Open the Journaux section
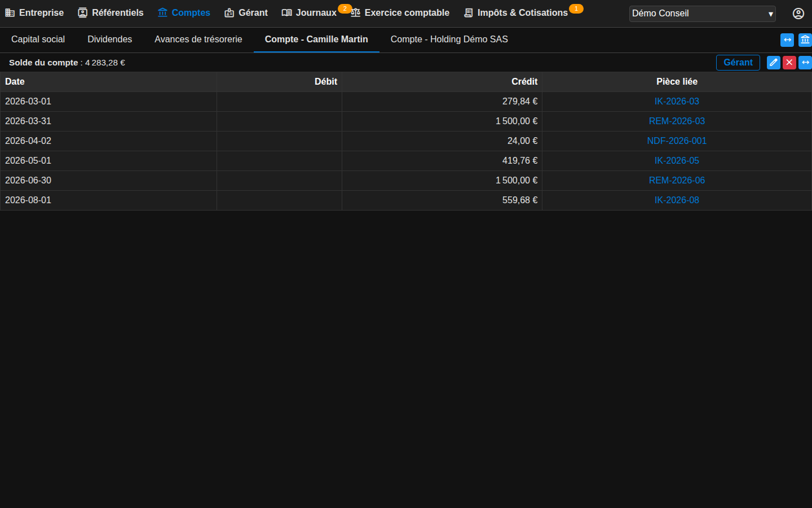This screenshot has width=812, height=508. 309,13
